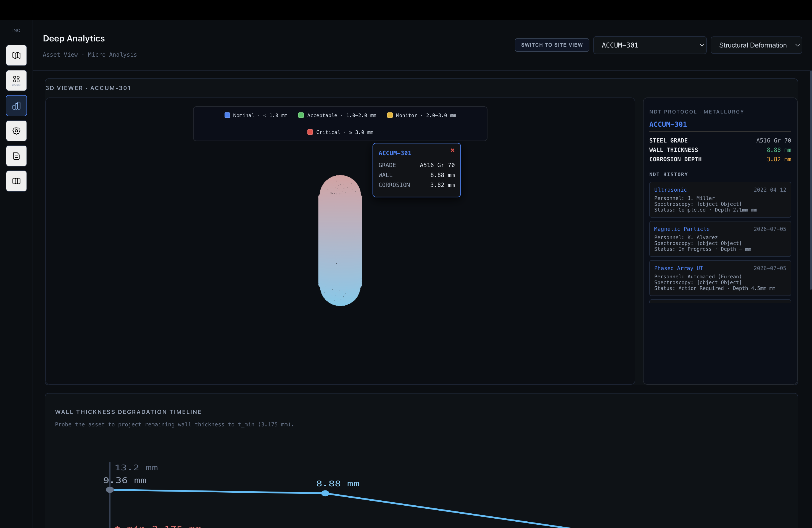Click the NDT HISTORY section label
Viewport: 812px width, 528px height.
click(668, 174)
